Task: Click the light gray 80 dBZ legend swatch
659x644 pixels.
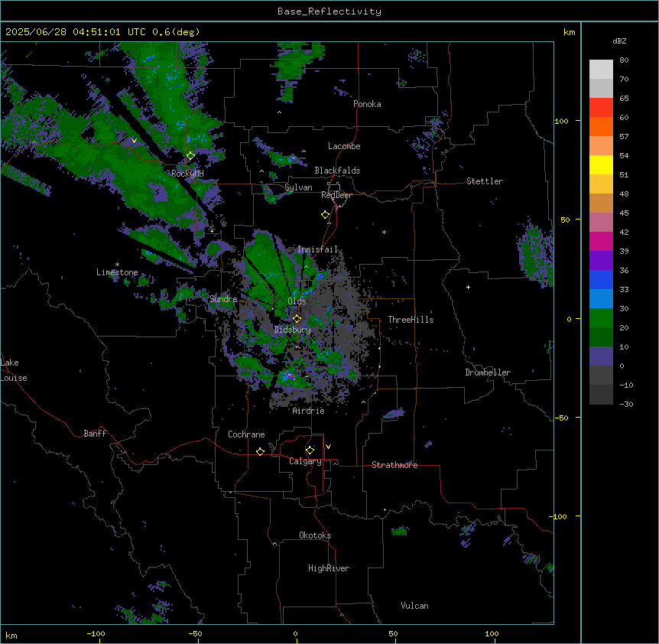Action: [x=601, y=70]
